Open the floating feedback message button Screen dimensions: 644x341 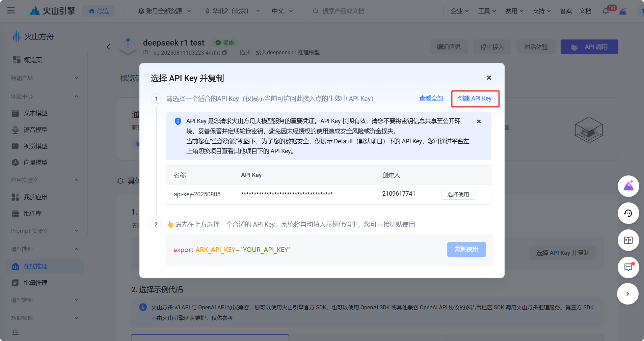[x=628, y=267]
